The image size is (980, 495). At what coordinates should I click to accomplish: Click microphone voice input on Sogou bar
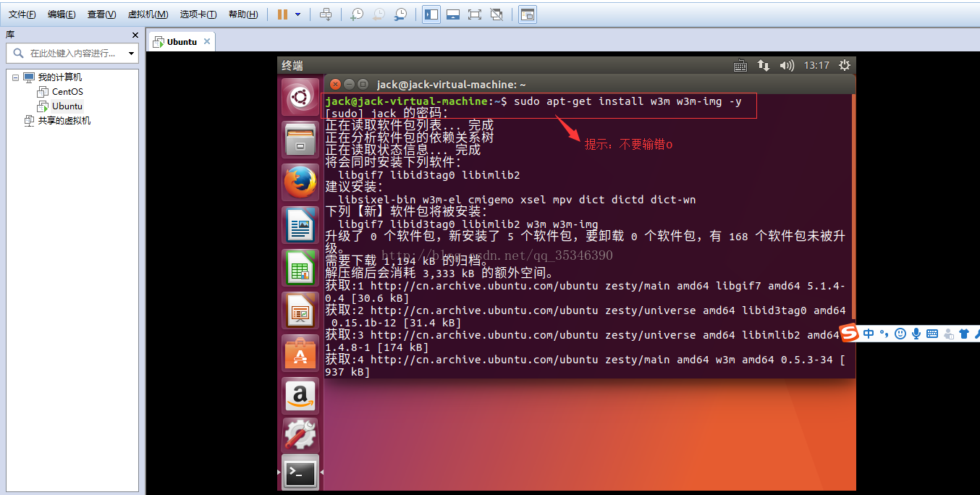coord(916,334)
